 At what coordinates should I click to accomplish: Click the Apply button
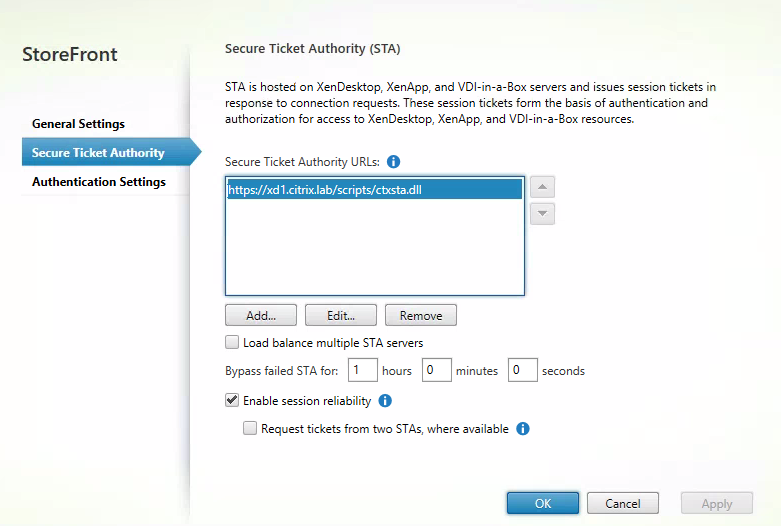pyautogui.click(x=716, y=503)
